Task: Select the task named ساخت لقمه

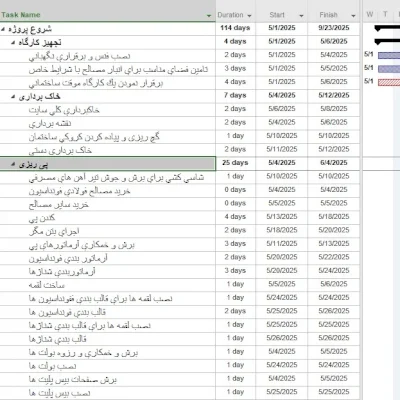Action: pyautogui.click(x=47, y=285)
